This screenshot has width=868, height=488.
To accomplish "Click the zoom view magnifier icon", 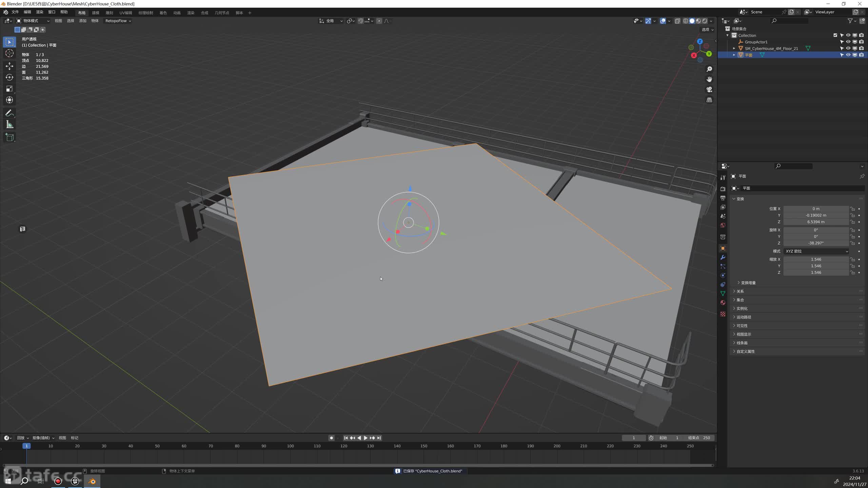I will 709,69.
